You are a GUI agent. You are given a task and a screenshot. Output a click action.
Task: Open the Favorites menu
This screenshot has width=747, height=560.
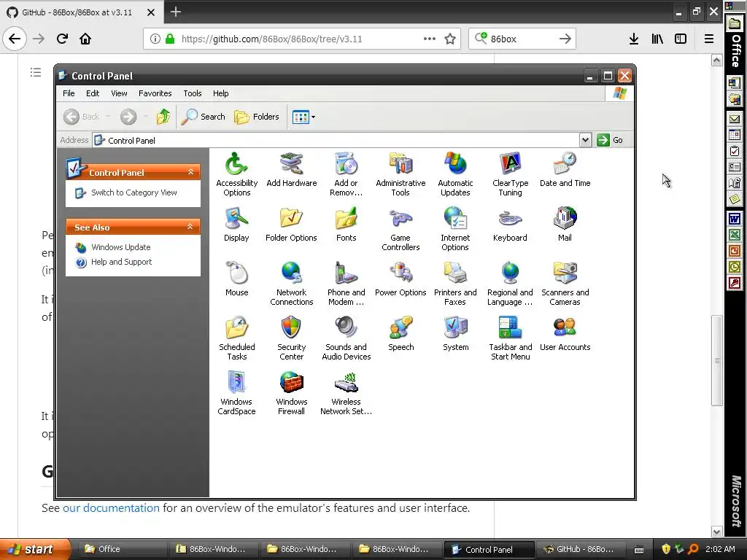pos(155,93)
